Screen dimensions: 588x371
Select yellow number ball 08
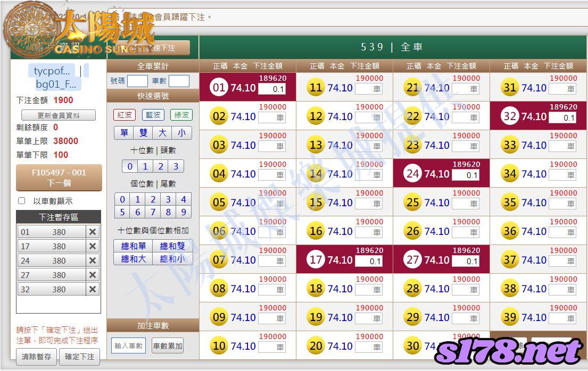point(219,289)
